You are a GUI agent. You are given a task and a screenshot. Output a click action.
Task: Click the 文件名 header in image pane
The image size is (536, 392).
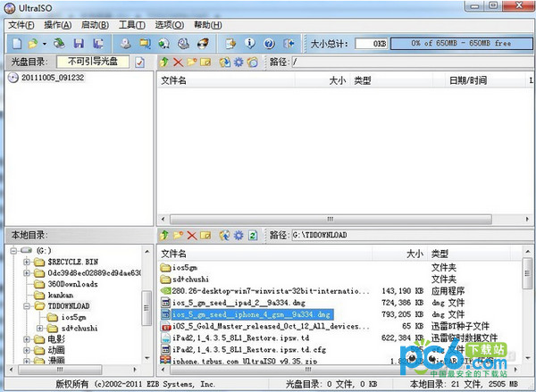[x=173, y=80]
